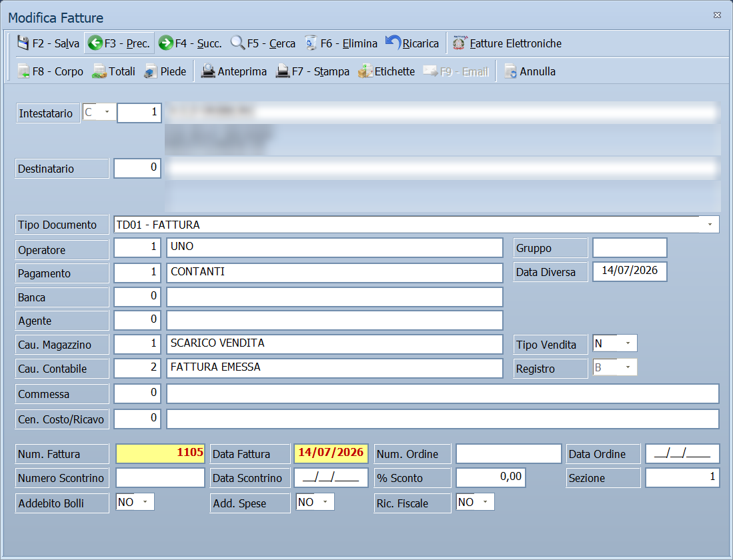Click the F9 Email envelope icon
The width and height of the screenshot is (733, 560).
tap(430, 71)
